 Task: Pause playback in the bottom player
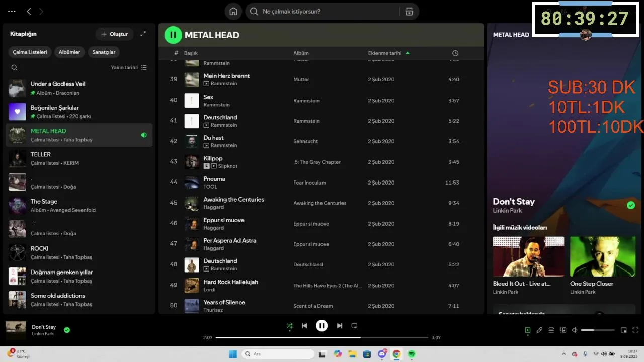point(322,326)
